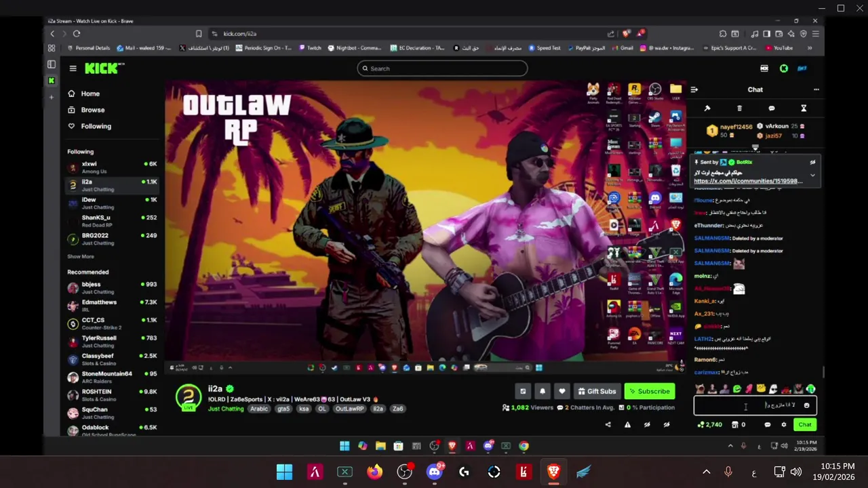
Task: Click the Just Chatting category link
Action: tap(226, 409)
